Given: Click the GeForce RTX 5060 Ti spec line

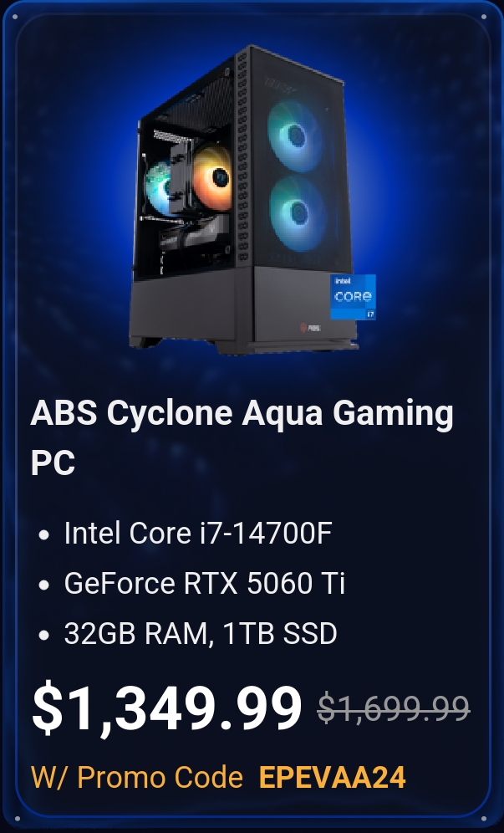Looking at the screenshot, I should point(205,583).
